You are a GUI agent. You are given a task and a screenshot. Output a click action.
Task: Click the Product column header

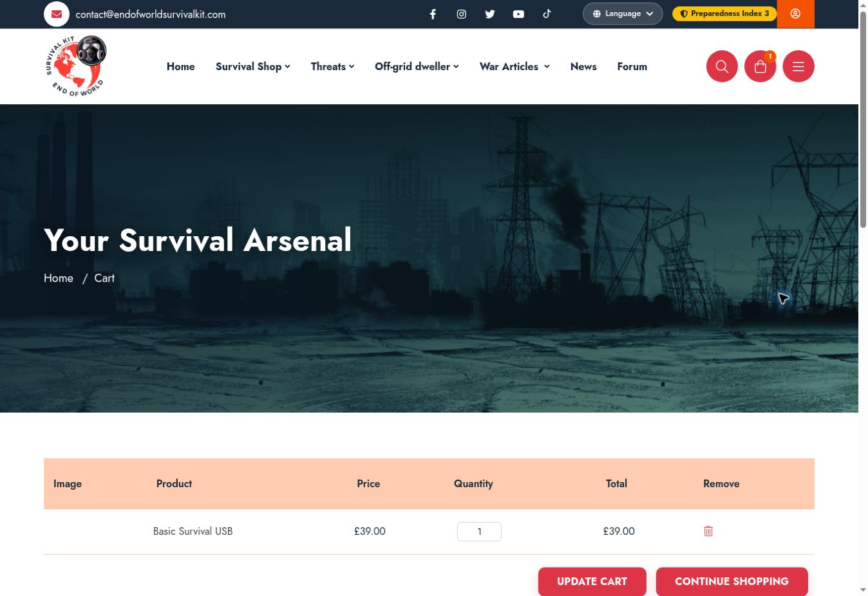174,483
